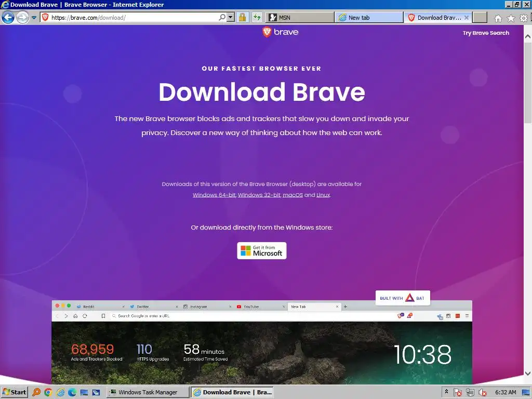Click the window switcher quick launch icon

coord(96,392)
